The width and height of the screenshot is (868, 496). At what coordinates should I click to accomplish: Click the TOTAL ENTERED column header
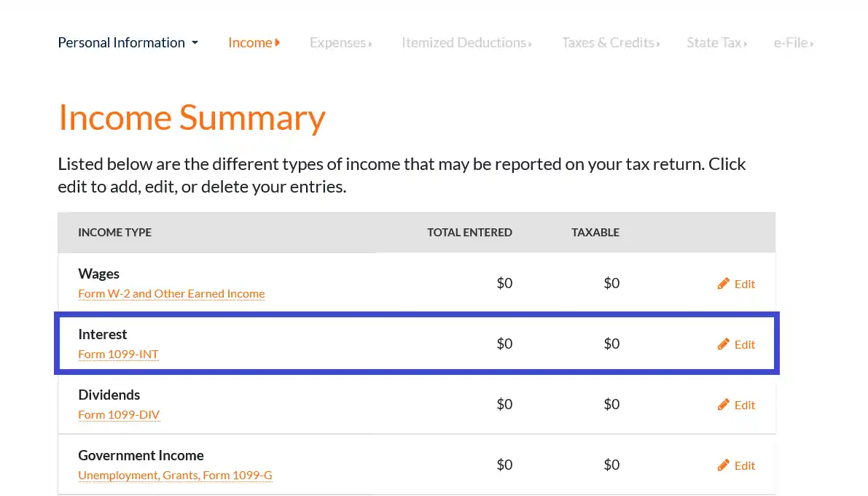coord(469,232)
